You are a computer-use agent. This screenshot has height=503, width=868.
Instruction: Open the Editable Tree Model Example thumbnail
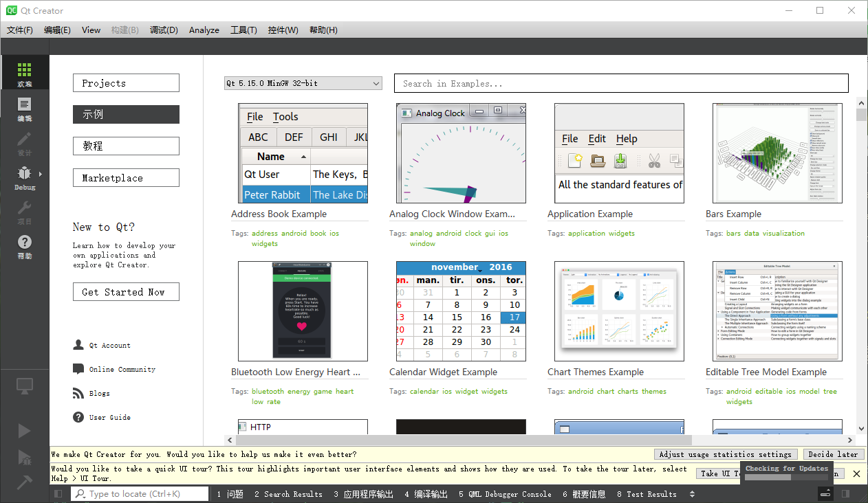(777, 311)
